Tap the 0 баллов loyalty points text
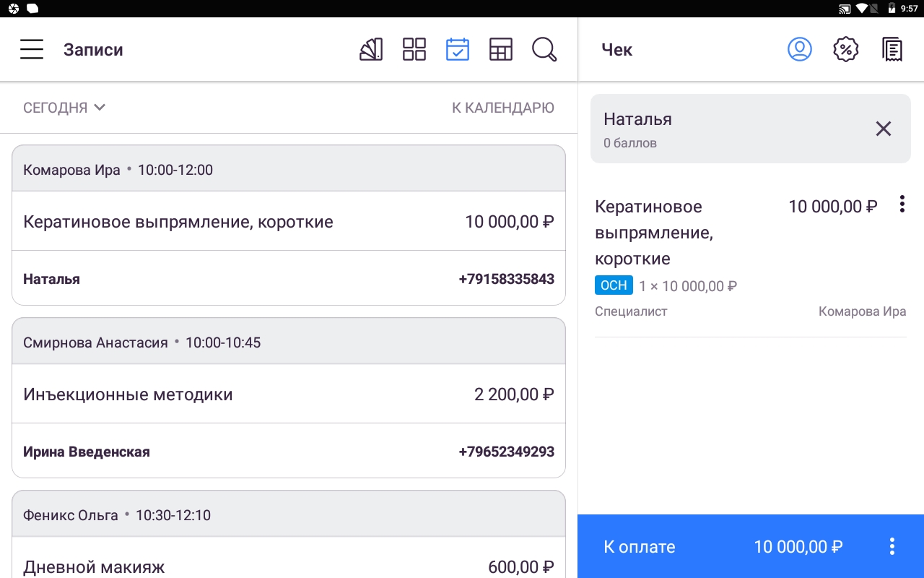 click(x=630, y=143)
